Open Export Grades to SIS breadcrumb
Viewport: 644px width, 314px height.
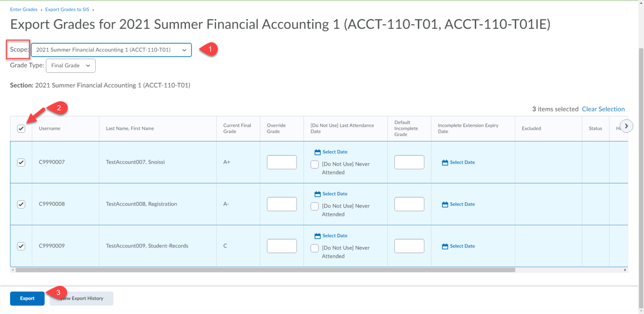(68, 9)
